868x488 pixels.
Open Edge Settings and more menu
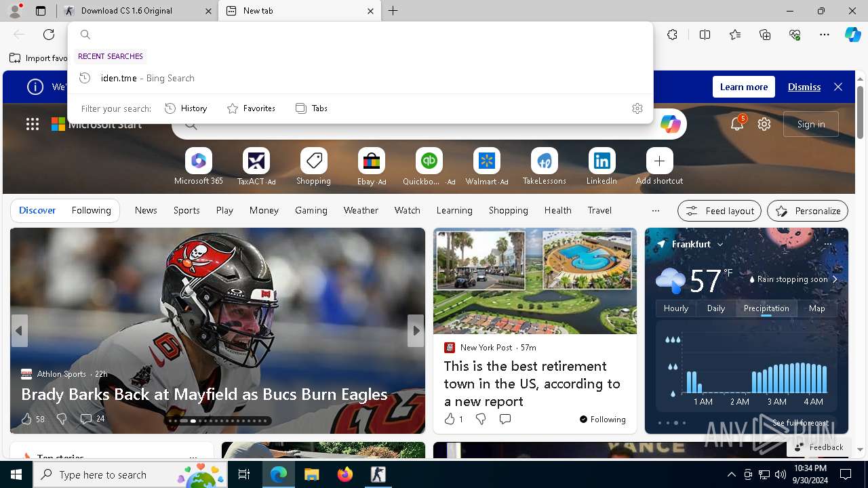[x=825, y=35]
